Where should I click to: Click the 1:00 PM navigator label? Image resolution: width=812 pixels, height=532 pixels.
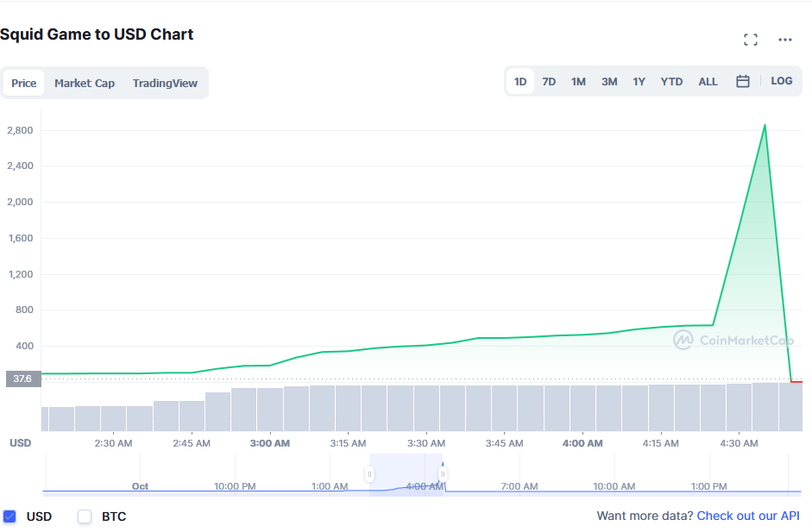point(709,486)
